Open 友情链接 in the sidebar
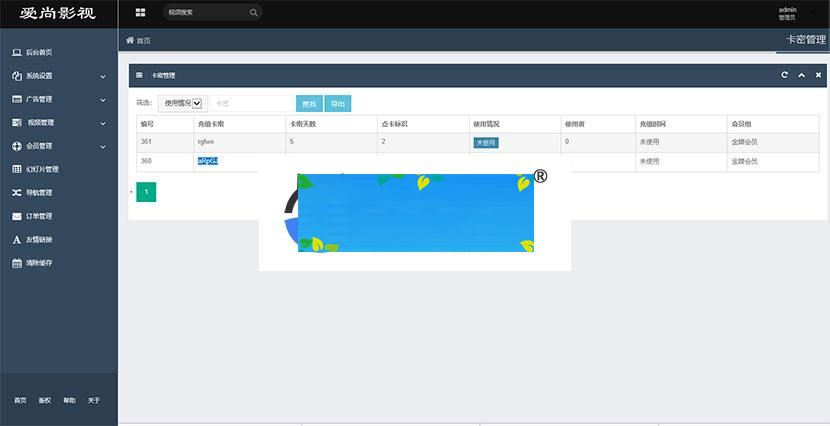This screenshot has height=426, width=830. click(38, 240)
